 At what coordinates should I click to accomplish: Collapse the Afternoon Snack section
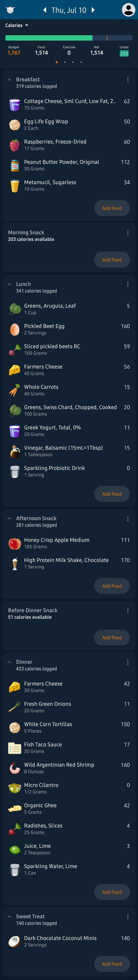[9, 519]
